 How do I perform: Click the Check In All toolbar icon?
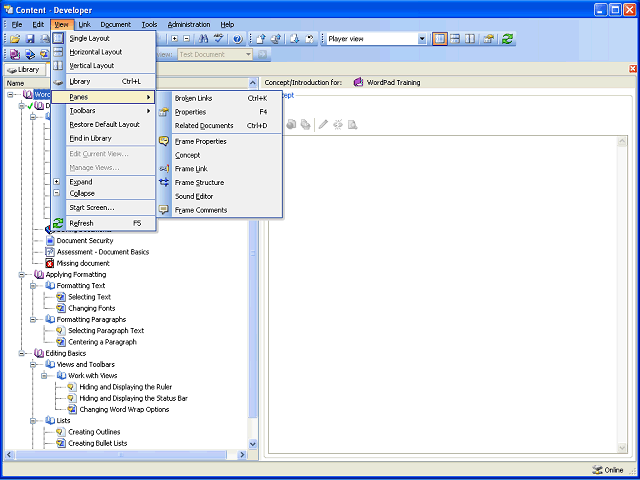[x=276, y=39]
